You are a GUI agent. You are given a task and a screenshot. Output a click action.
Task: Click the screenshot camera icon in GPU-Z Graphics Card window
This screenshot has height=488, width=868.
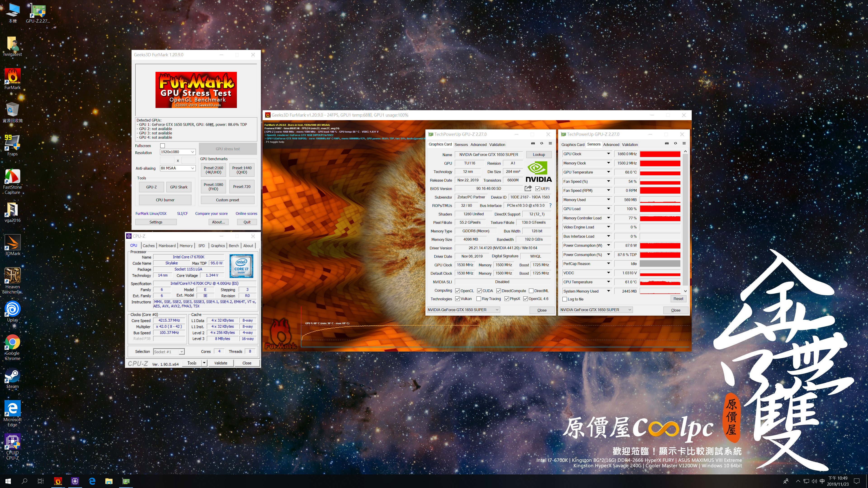[533, 143]
